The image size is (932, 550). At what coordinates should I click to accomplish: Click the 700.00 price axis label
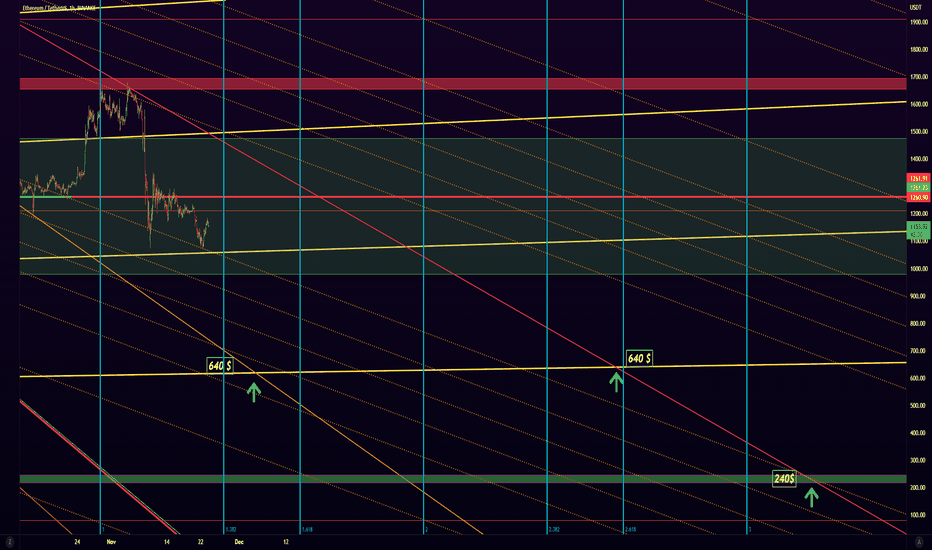click(918, 351)
